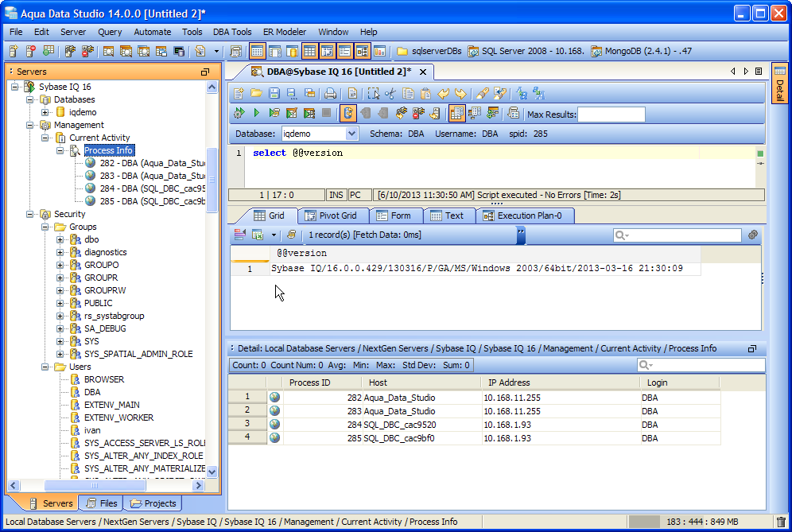This screenshot has width=792, height=532.
Task: Collapse the Users folder node
Action: [x=45, y=367]
